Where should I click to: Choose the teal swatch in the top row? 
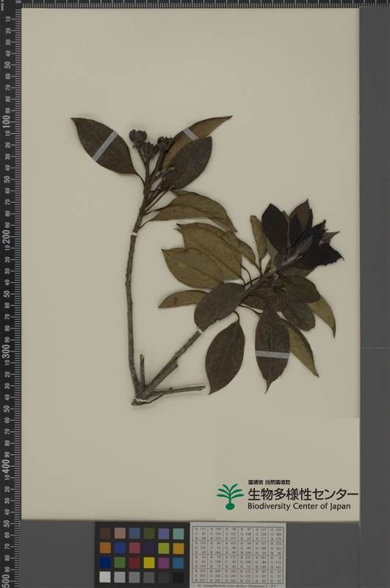[178, 534]
